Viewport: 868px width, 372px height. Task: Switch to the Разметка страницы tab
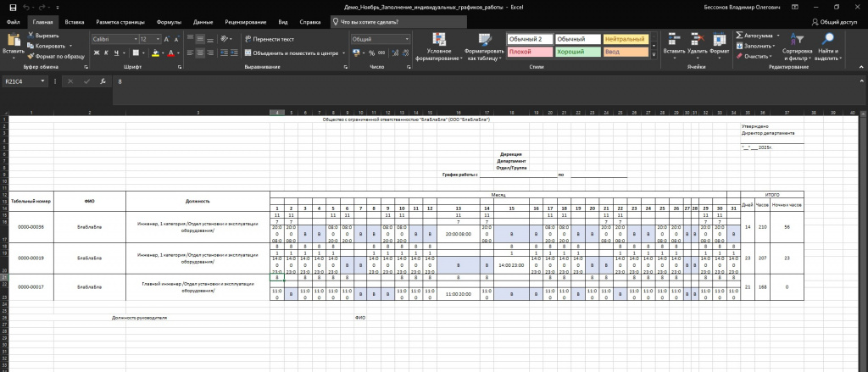(120, 22)
